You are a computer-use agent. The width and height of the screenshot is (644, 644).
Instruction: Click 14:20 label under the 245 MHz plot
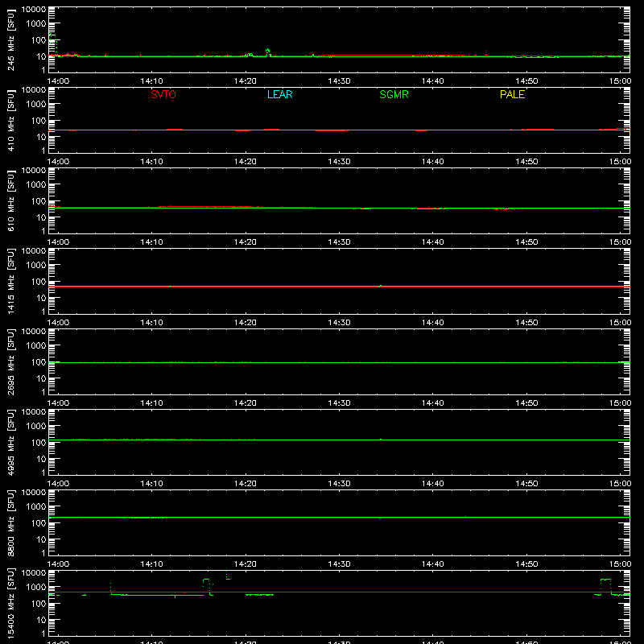(246, 81)
